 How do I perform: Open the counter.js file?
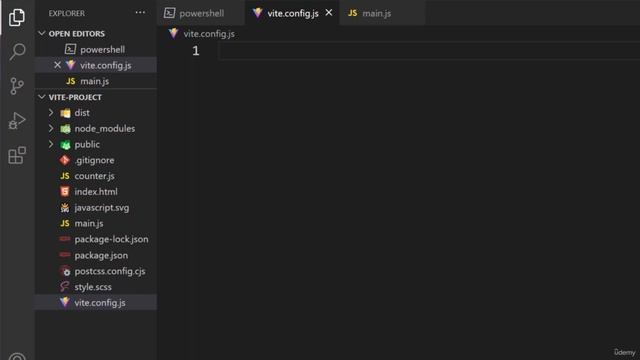96,176
